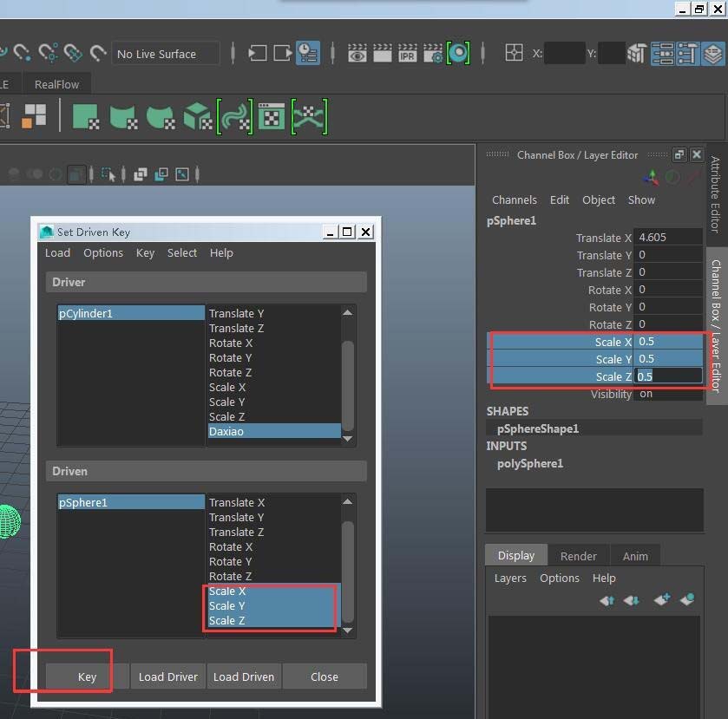Toggle the Tool Settings sidebar icon
728x719 pixels.
click(687, 54)
